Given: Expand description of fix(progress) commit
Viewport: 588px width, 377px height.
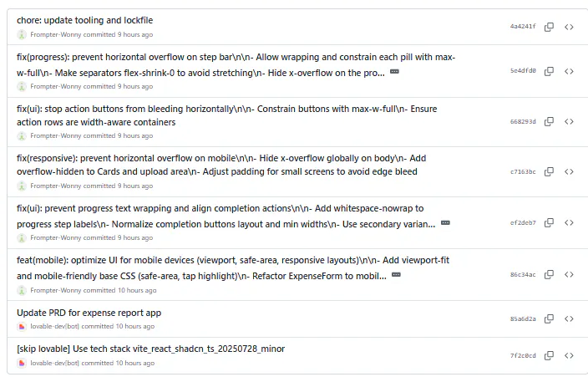Looking at the screenshot, I should click(394, 72).
